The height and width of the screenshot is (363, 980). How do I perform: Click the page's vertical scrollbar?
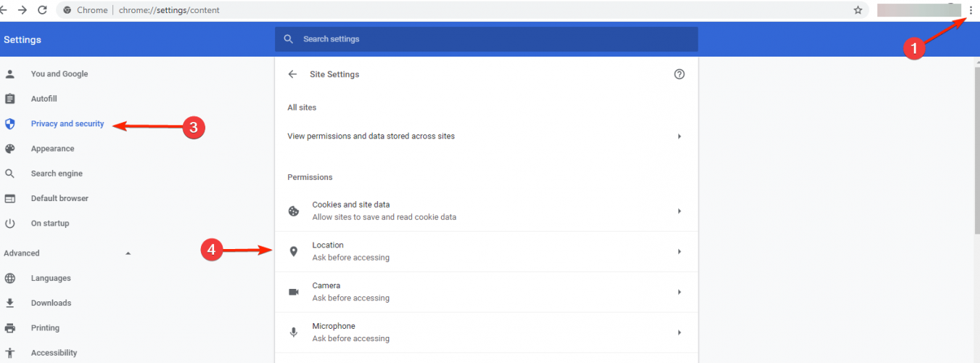pos(976,145)
